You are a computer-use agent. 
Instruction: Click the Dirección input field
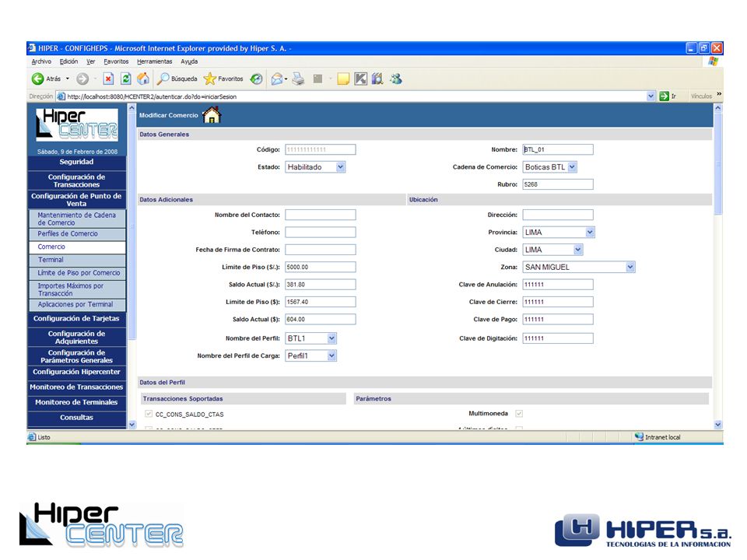(558, 215)
